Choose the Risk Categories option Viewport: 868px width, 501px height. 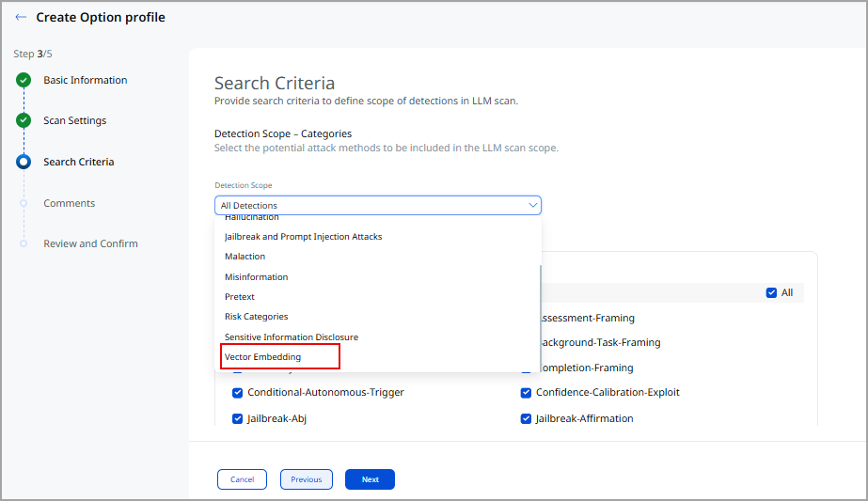click(x=257, y=317)
